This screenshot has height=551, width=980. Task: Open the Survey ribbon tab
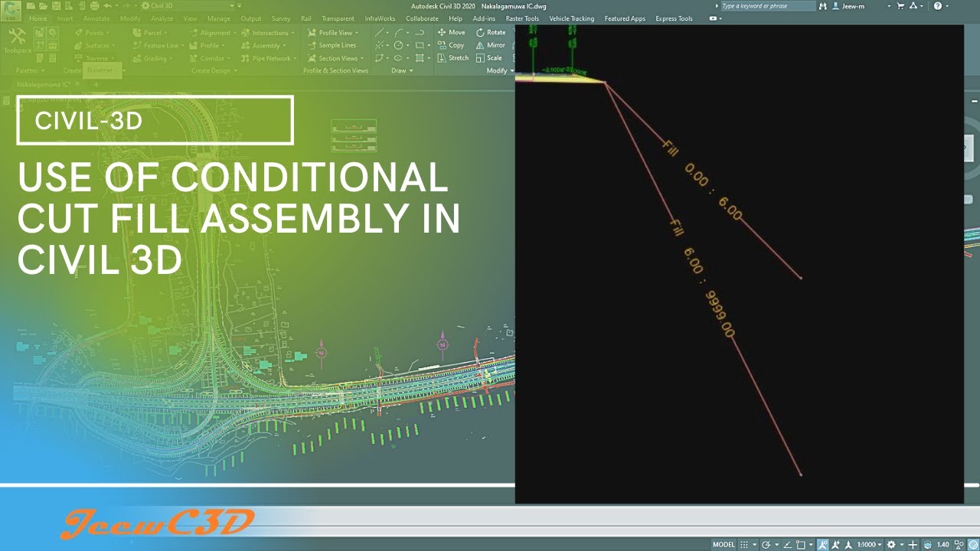click(x=281, y=18)
